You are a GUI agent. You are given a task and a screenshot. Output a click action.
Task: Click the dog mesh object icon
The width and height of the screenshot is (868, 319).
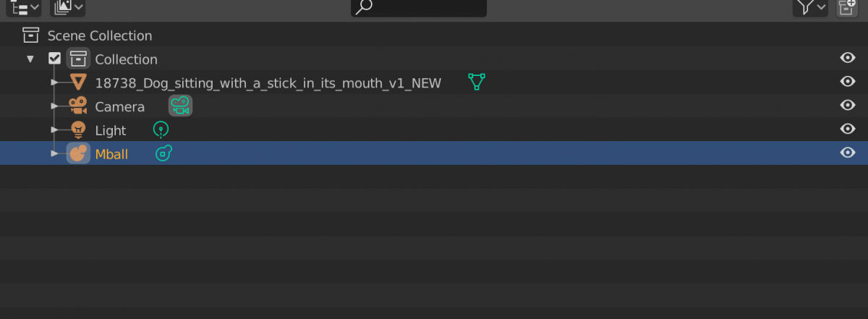coord(78,82)
